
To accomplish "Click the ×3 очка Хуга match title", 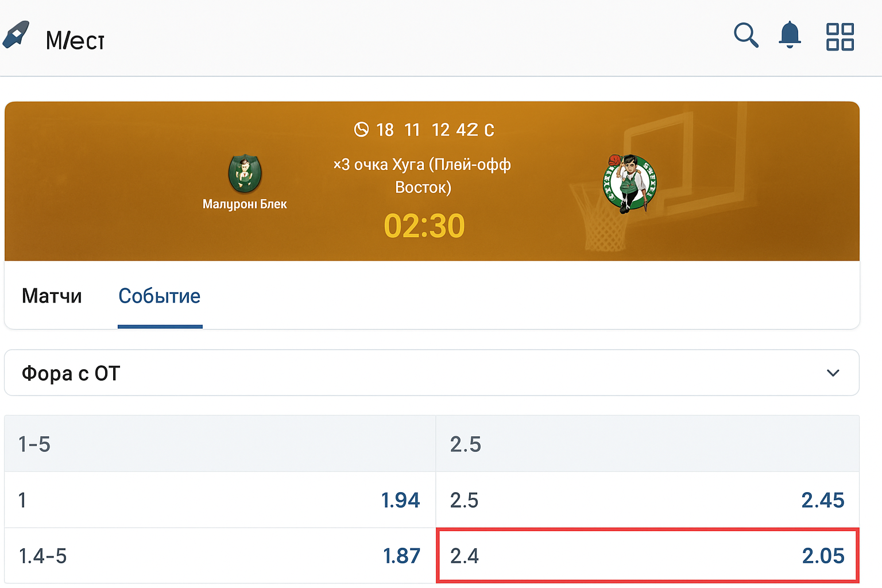I will [x=423, y=175].
